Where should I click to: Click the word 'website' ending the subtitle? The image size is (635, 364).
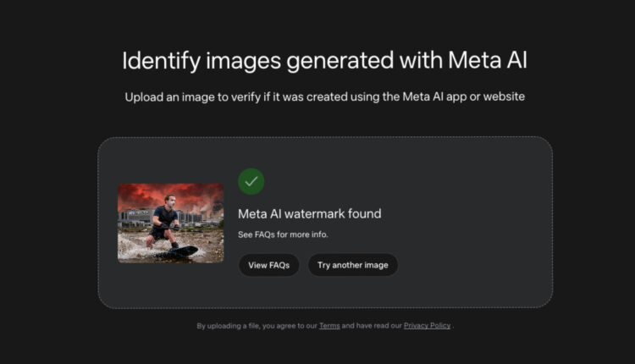tap(505, 97)
